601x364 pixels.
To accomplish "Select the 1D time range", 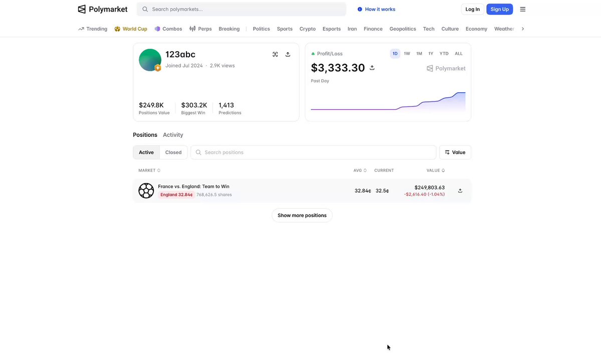I will tap(395, 54).
